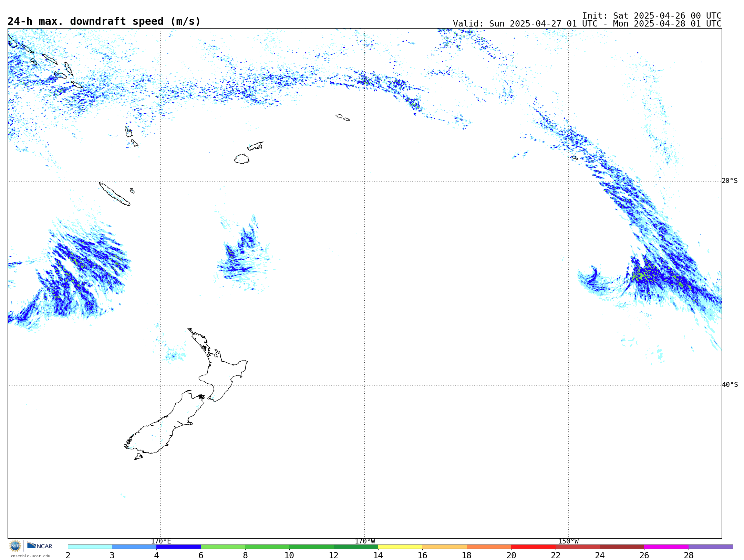Screen dimensions: 744x560
Task: Click the colorbar tick label 8
Action: coord(245,555)
